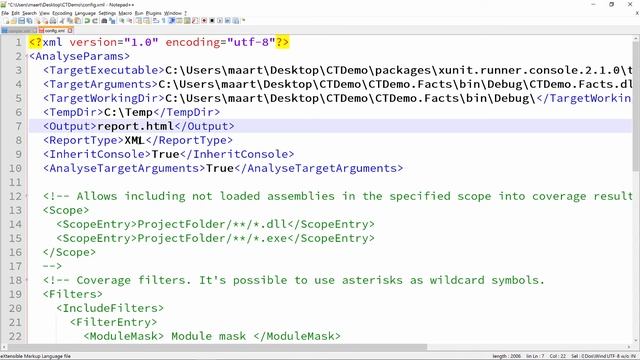Open Find with the binoculars icon
640x360 pixels.
(x=104, y=20)
